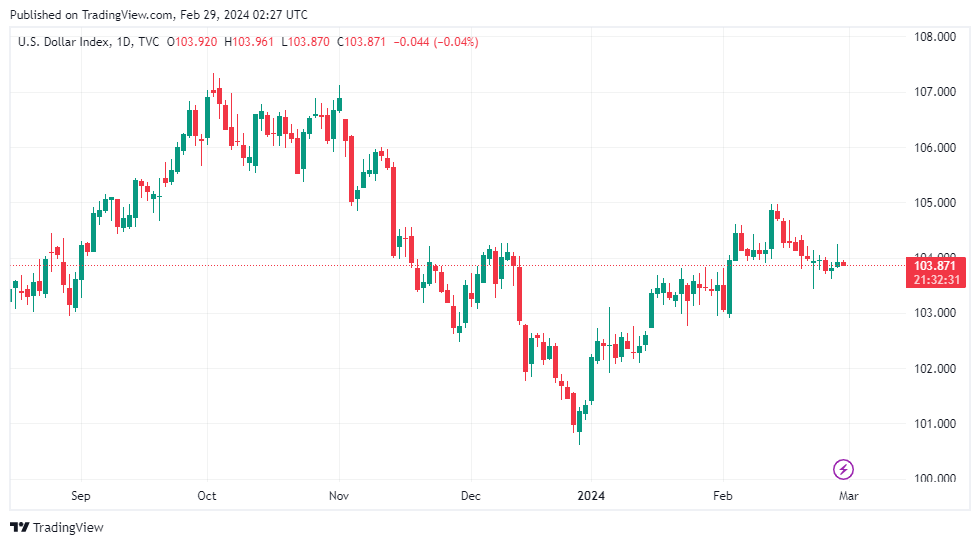Select the Feb label on time axis

723,495
